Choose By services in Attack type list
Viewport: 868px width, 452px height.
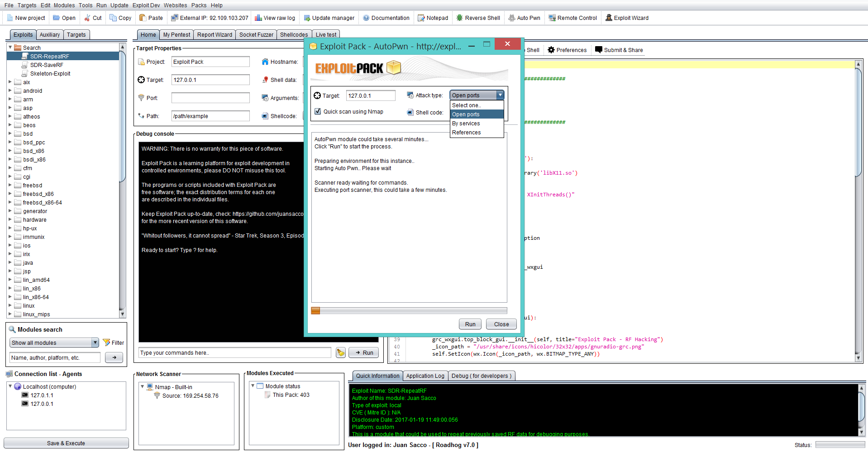coord(466,124)
